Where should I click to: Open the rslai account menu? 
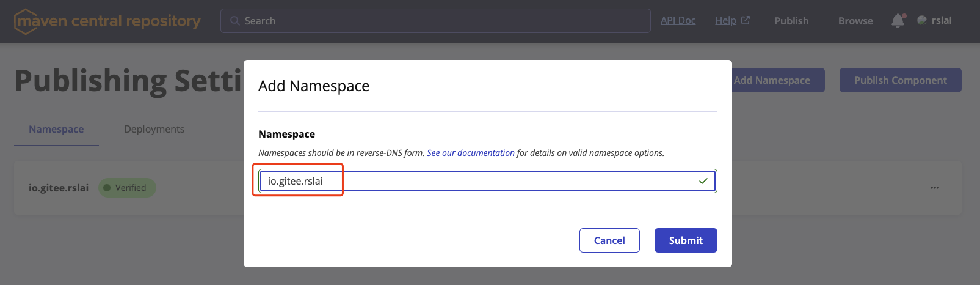tap(934, 20)
